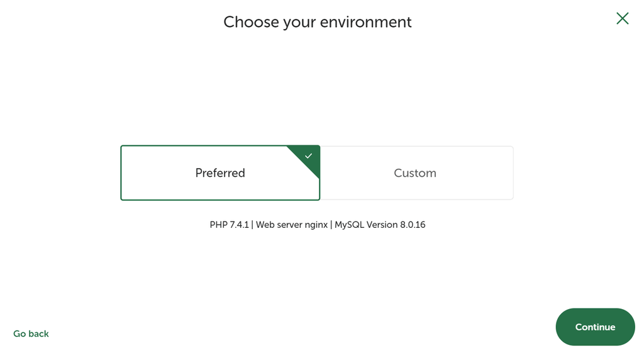Image resolution: width=644 pixels, height=355 pixels.
Task: Click the Go back link
Action: (31, 334)
